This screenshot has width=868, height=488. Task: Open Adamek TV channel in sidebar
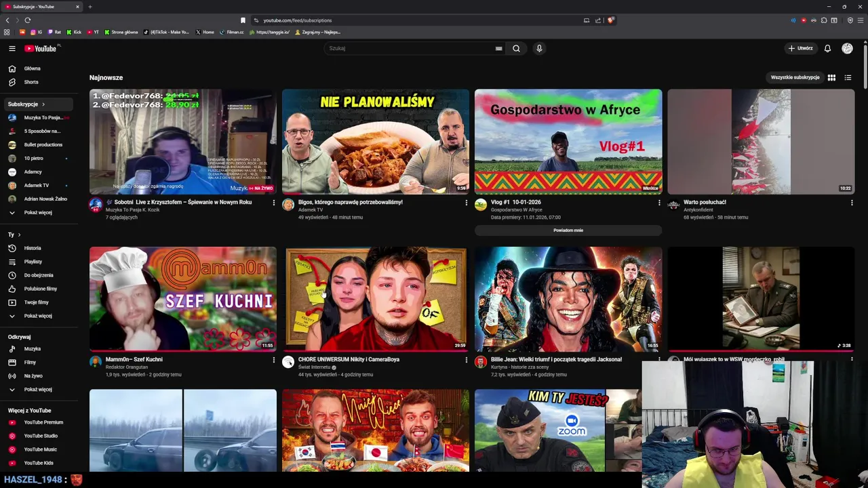pos(37,185)
